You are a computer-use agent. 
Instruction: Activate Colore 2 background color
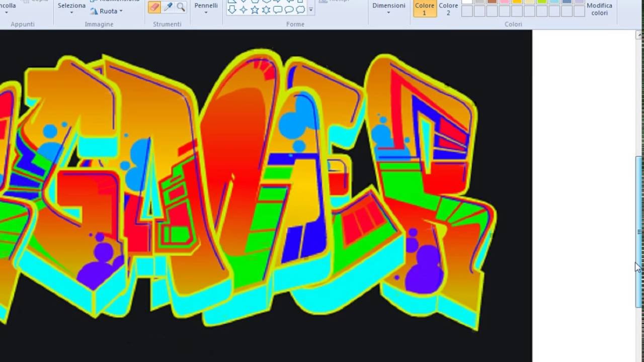(448, 9)
